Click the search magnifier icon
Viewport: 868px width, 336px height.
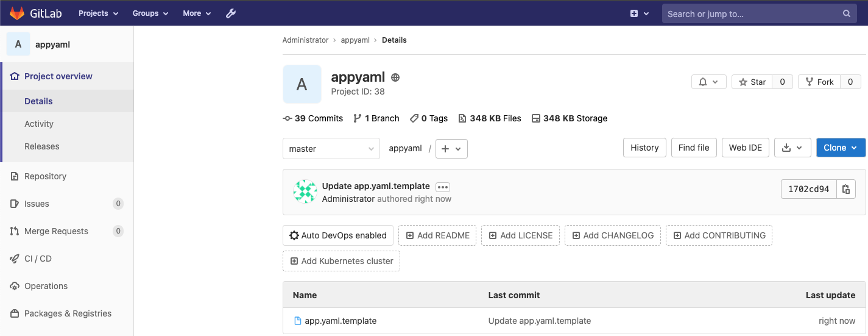[x=847, y=13]
